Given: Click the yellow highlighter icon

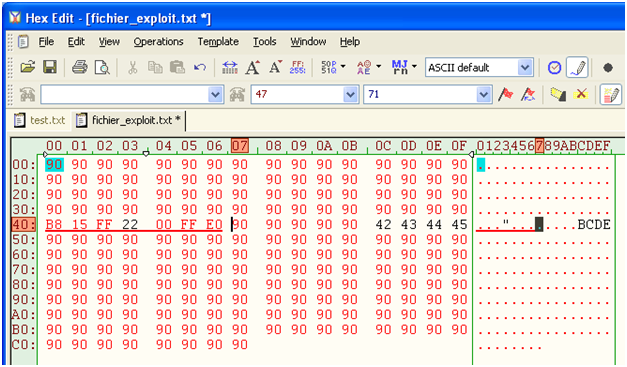Looking at the screenshot, I should point(558,95).
